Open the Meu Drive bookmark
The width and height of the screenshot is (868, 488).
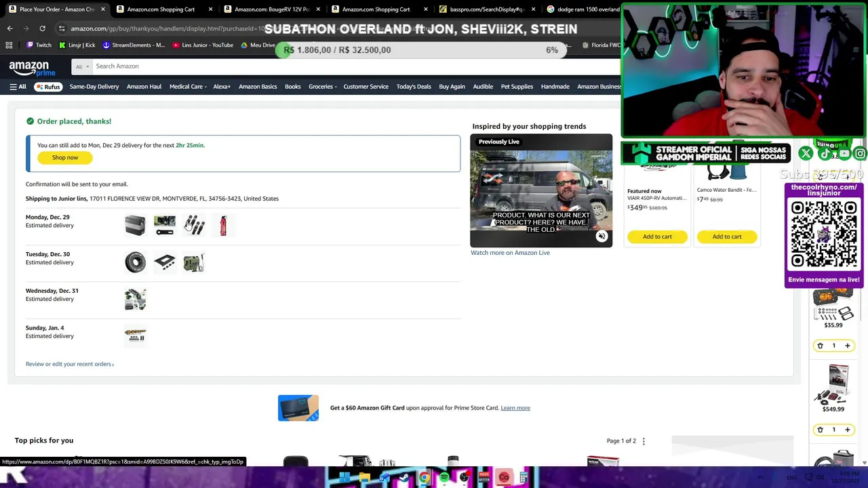click(258, 45)
